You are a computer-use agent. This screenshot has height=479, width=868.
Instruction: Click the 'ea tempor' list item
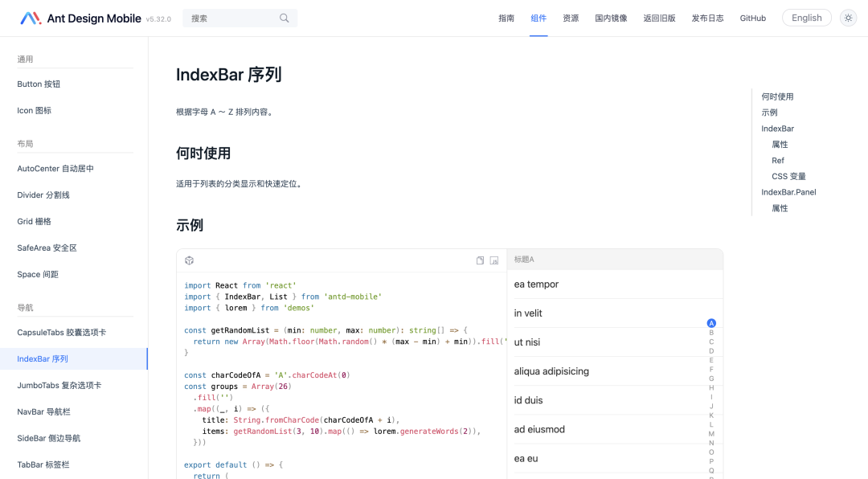point(615,284)
